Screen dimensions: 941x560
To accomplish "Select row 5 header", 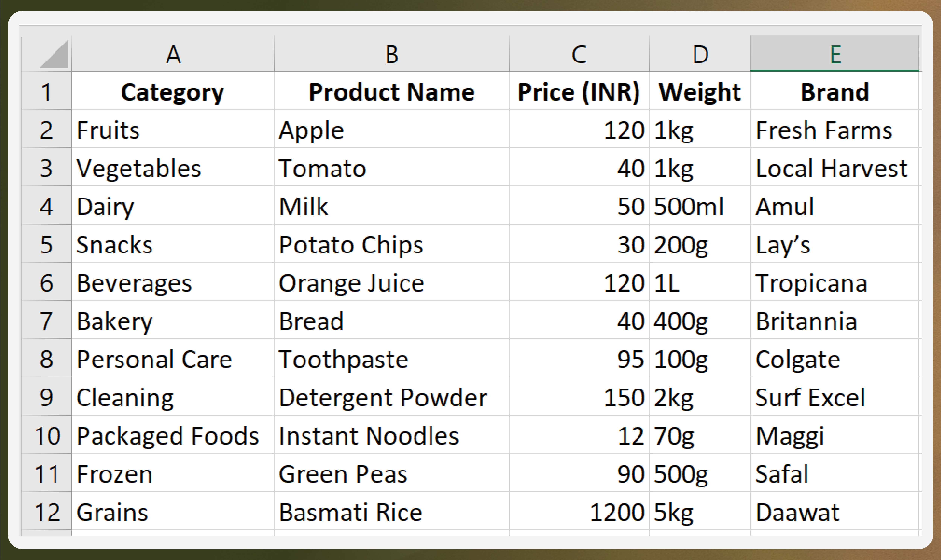I will 47,244.
